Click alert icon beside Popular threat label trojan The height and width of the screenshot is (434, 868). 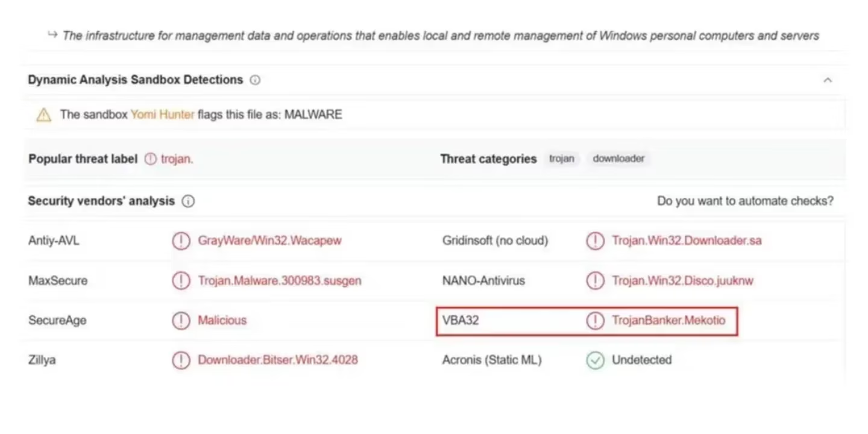point(150,159)
